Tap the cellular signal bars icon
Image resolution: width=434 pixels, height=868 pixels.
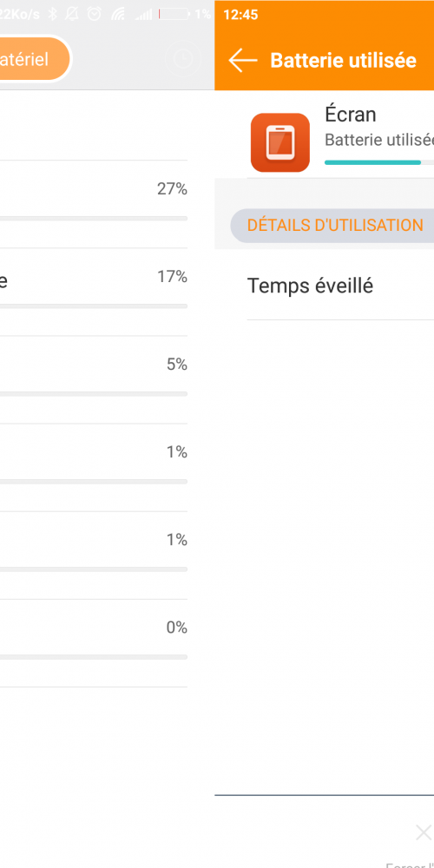click(x=143, y=15)
